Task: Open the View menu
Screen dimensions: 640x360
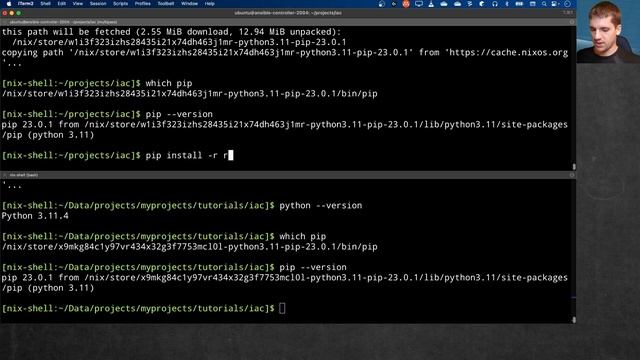Action: (78, 4)
